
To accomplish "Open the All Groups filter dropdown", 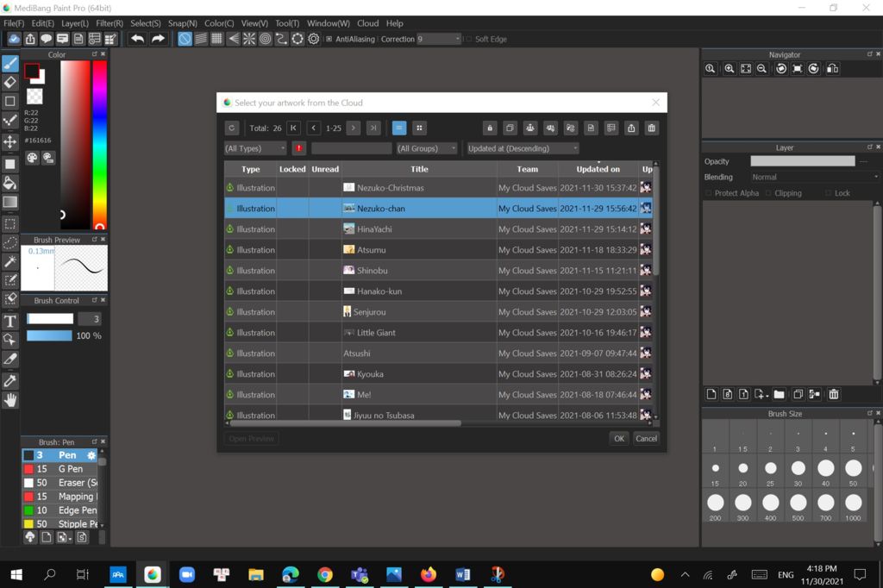I will 426,148.
